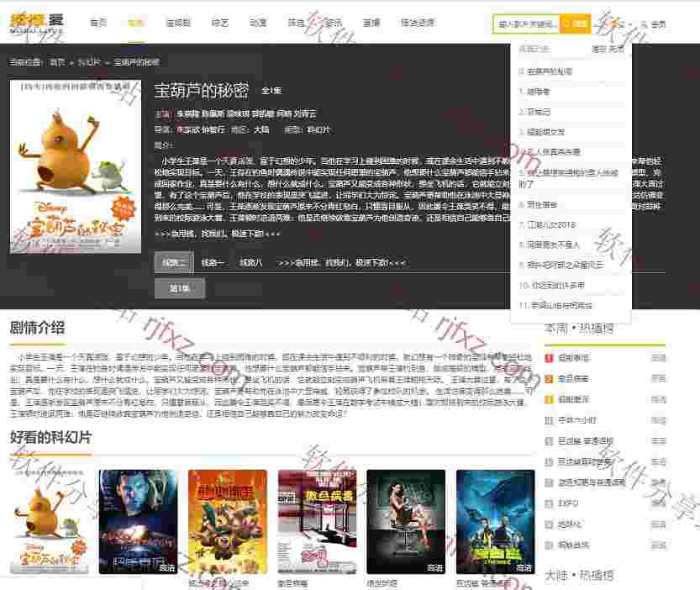Open the large 宝葫芦的秘密 movie poster
Viewport: 700px width, 590px height.
tap(76, 166)
